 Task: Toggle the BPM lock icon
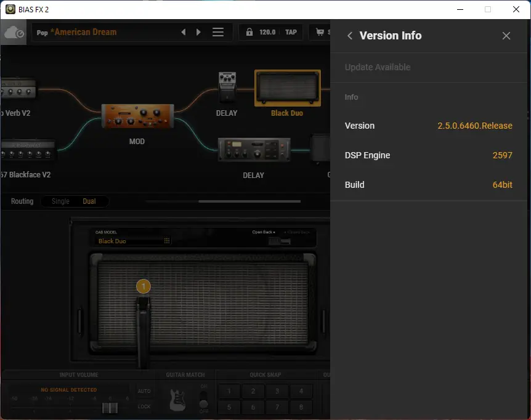click(249, 32)
